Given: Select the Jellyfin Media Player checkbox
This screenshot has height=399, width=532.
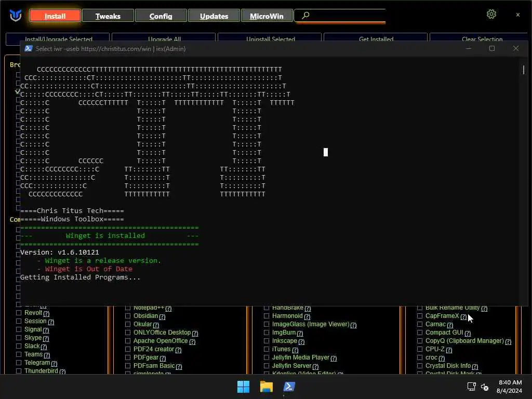Looking at the screenshot, I should (x=267, y=357).
